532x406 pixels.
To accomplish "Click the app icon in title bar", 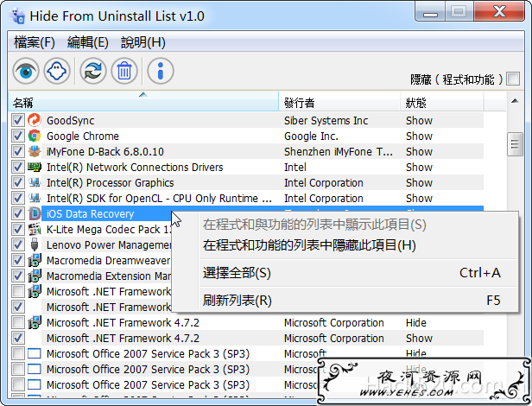I will pos(17,16).
